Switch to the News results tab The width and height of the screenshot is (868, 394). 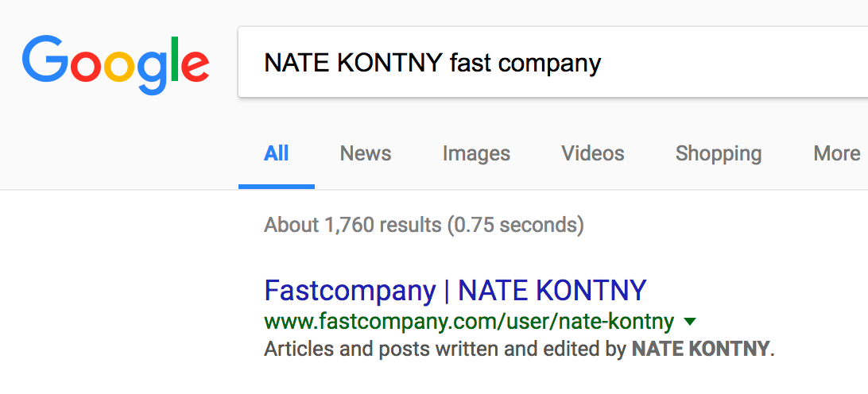pyautogui.click(x=366, y=153)
